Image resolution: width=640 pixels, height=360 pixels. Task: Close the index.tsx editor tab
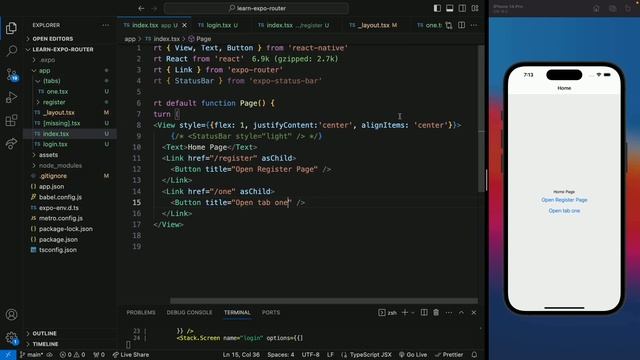coord(184,25)
